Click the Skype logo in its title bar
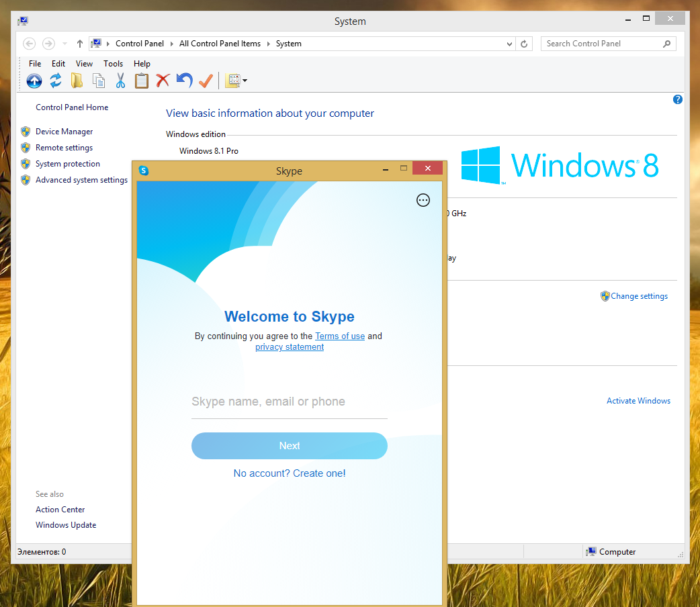Image resolution: width=700 pixels, height=607 pixels. pyautogui.click(x=144, y=171)
